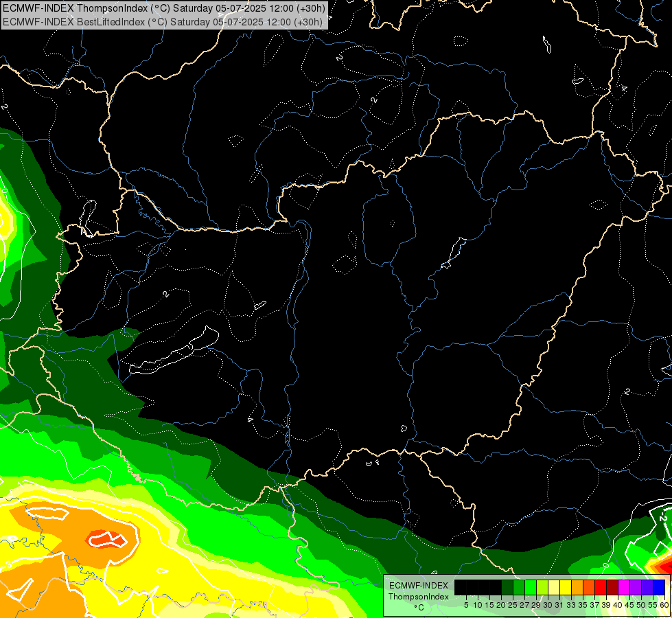Image resolution: width=672 pixels, height=618 pixels.
Task: Click the pale yellow 30–31 legend swatch
Action: click(x=554, y=588)
